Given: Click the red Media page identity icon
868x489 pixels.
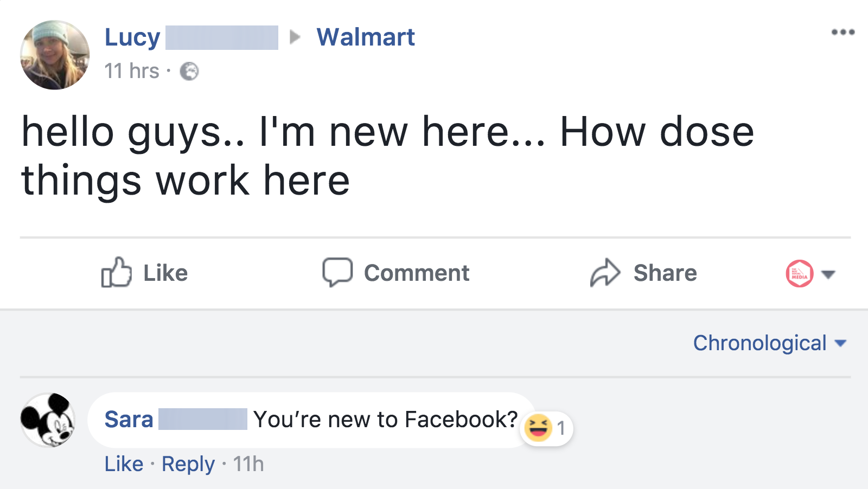Looking at the screenshot, I should (799, 274).
